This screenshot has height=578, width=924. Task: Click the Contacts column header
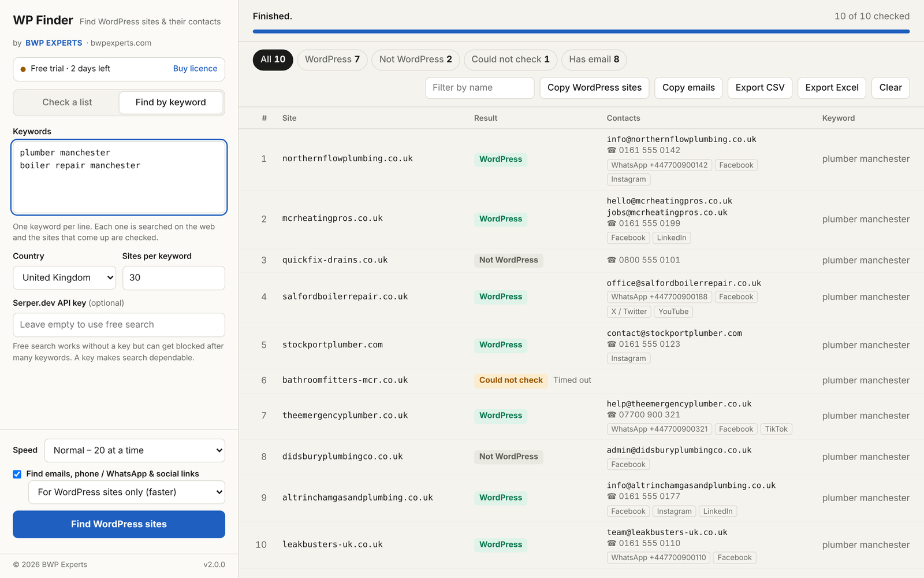tap(623, 118)
